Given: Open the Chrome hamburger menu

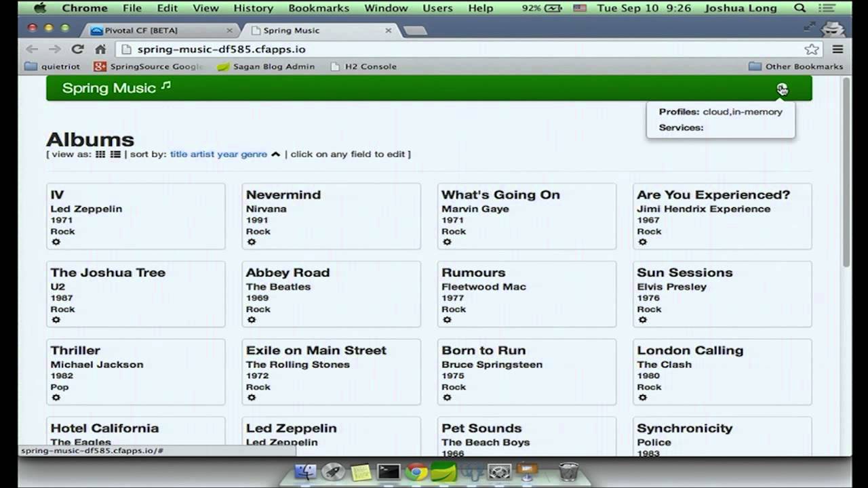Looking at the screenshot, I should [837, 49].
